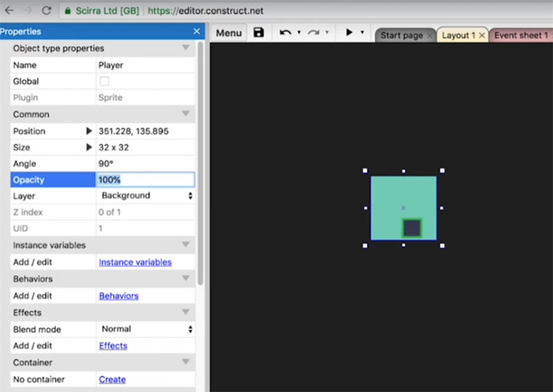Select the Player sprite in the layout

404,208
